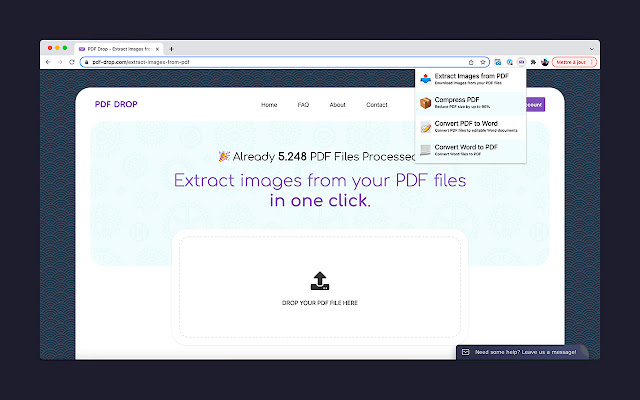640x400 pixels.
Task: Open the Home nav link
Action: (x=269, y=105)
